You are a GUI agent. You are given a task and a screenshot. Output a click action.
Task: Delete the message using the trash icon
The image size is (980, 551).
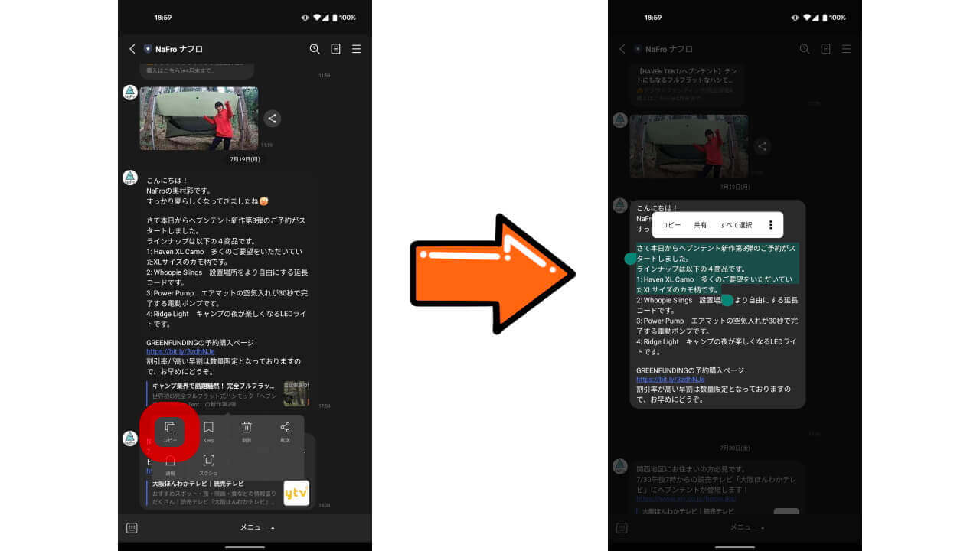pyautogui.click(x=247, y=429)
